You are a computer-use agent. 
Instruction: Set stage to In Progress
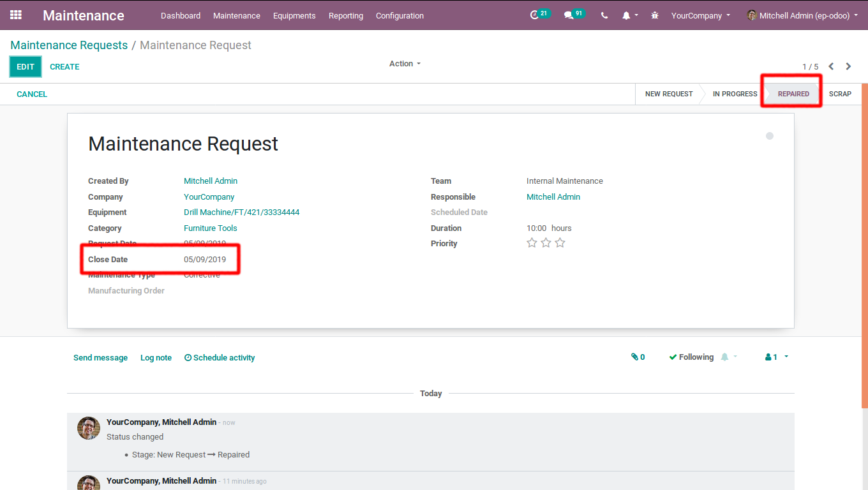point(735,94)
